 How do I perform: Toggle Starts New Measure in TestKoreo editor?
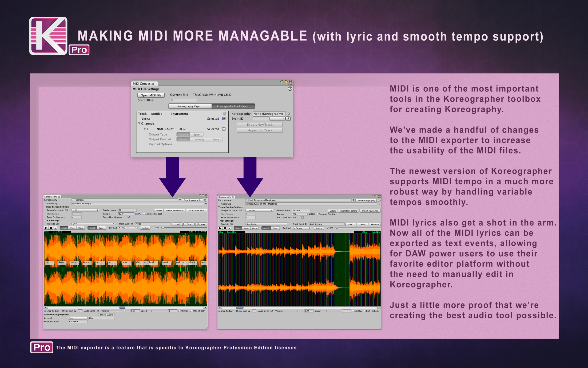(x=129, y=217)
